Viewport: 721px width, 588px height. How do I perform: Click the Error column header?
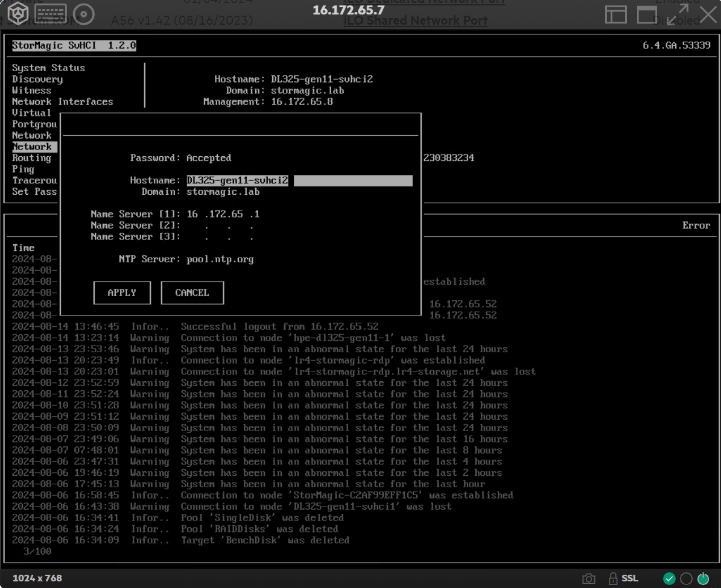(696, 226)
